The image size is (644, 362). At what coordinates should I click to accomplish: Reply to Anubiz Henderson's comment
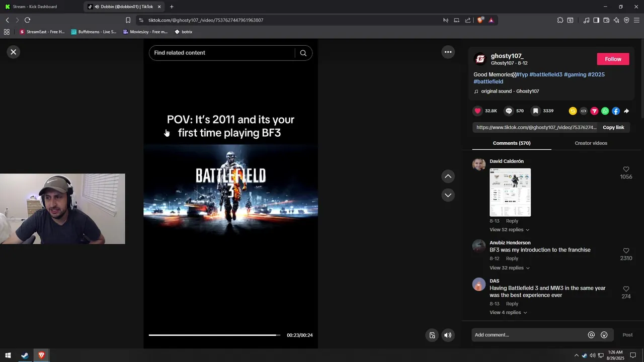[512, 259]
